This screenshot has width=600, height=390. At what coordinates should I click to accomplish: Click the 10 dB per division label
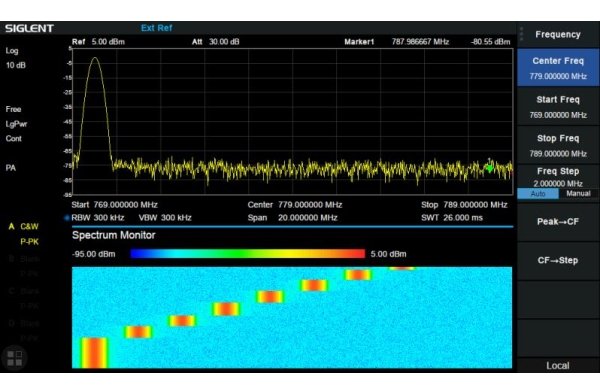[x=16, y=65]
